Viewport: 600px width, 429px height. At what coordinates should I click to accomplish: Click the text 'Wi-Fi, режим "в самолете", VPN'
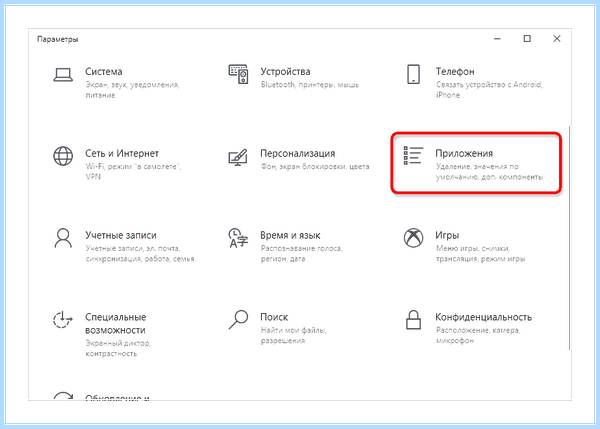[133, 171]
